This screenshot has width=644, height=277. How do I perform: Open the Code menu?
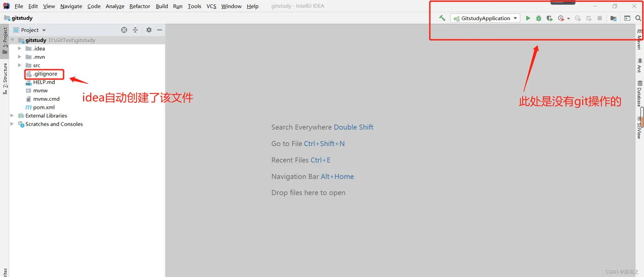click(94, 6)
